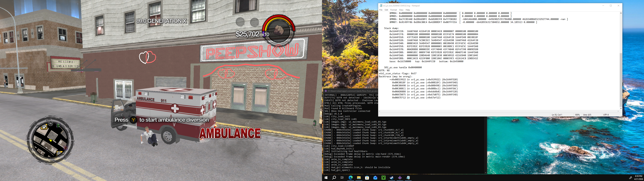The height and width of the screenshot is (181, 644).
Task: Click '[LUA] hud_gsi_open()' line in console
Action: click(x=336, y=170)
